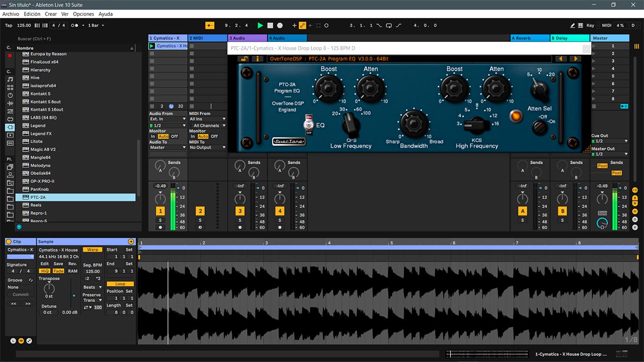This screenshot has width=644, height=362.
Task: Enable RAM mode for the clip
Action: [72, 271]
